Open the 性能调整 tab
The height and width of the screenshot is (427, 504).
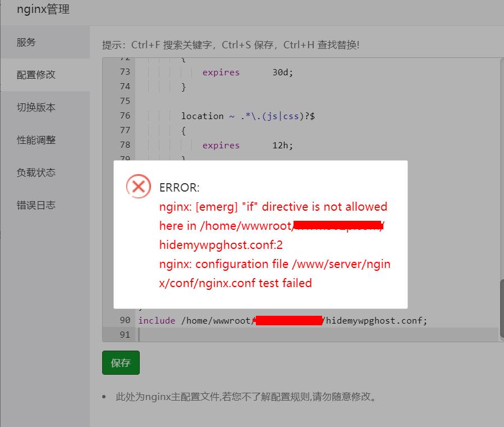(x=45, y=140)
